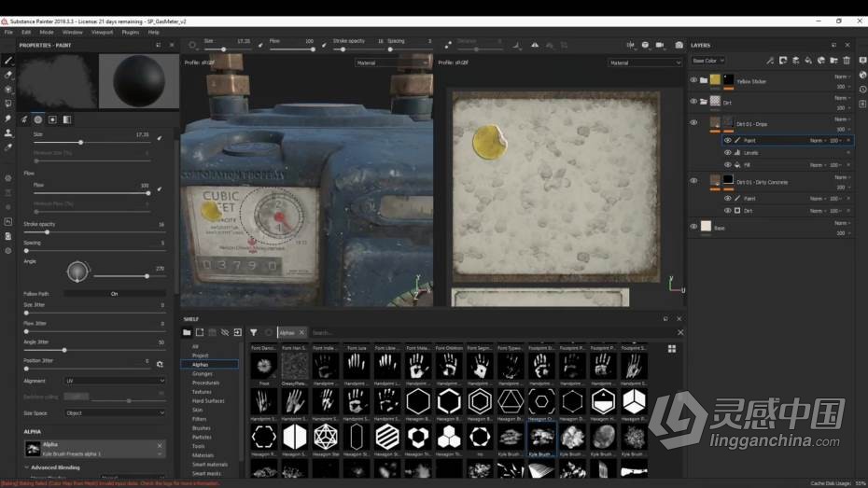Close the Layers panel
The image size is (868, 488).
847,45
